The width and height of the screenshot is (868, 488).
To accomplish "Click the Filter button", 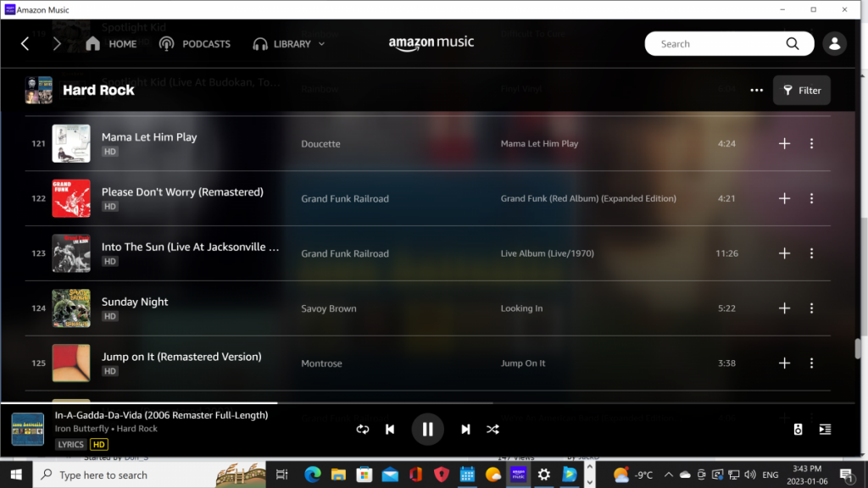I will tap(802, 90).
